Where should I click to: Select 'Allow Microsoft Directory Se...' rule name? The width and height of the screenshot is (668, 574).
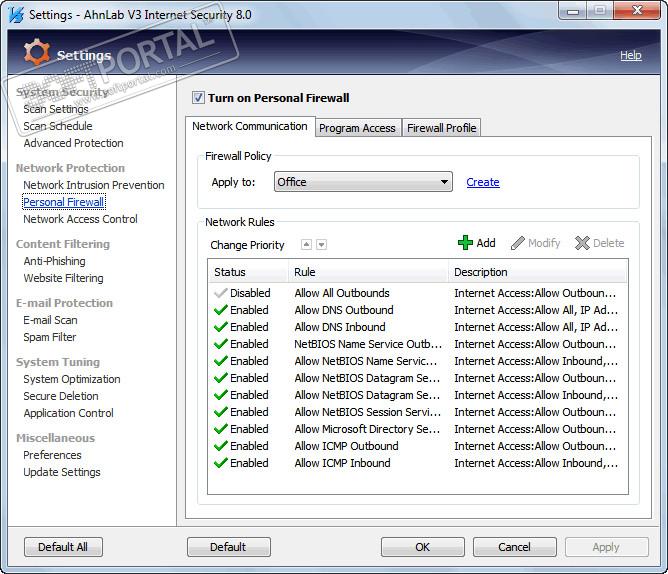click(367, 429)
